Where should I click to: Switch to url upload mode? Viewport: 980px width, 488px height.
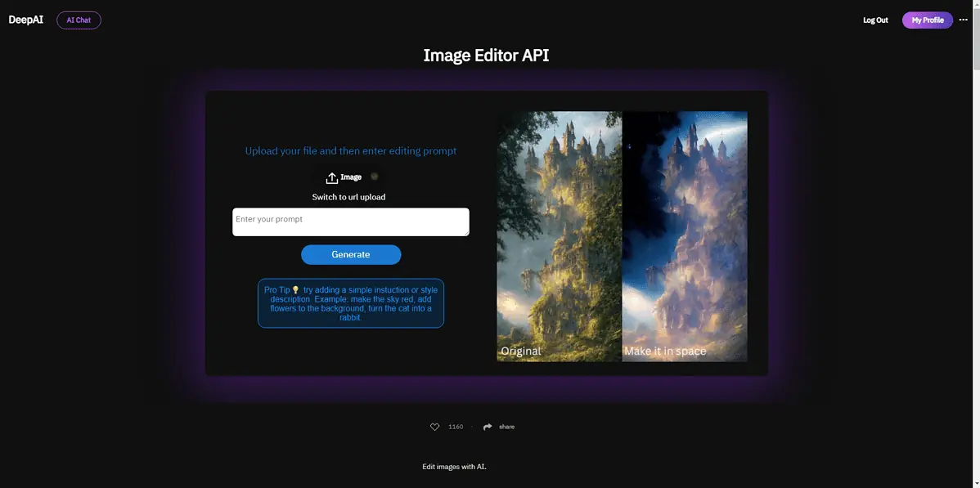tap(348, 197)
